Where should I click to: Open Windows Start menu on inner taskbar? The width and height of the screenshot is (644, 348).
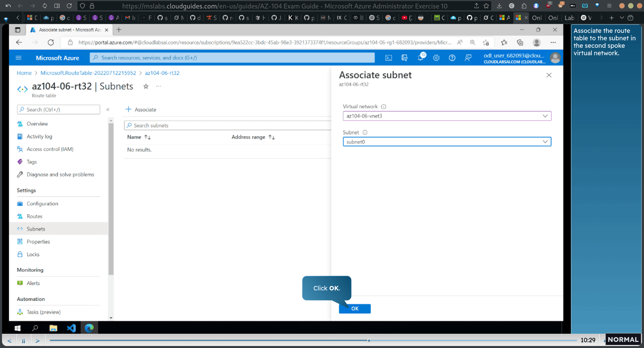[18, 328]
